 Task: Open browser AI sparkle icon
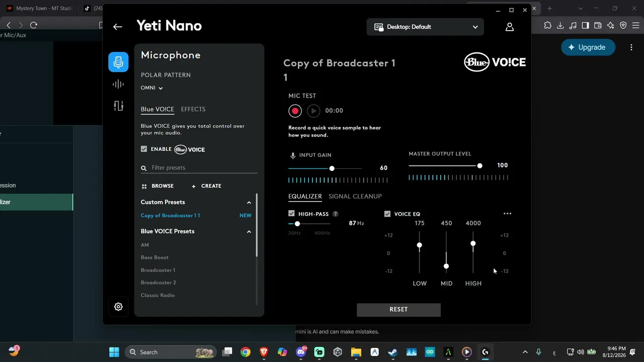tap(611, 25)
